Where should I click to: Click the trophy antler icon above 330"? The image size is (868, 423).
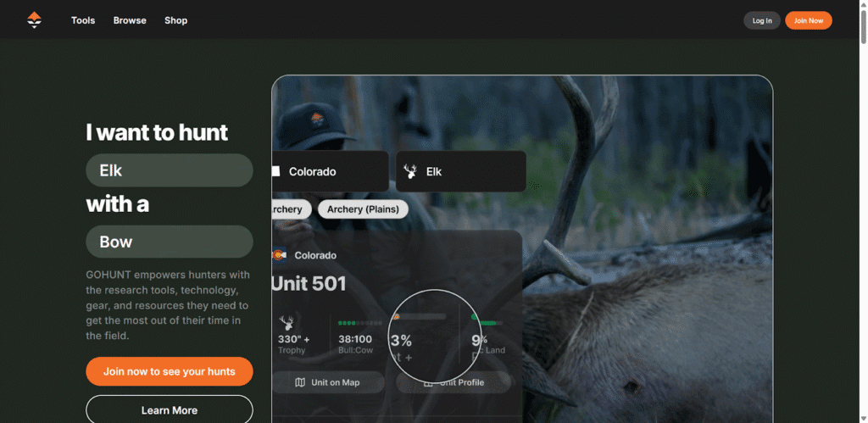click(x=287, y=323)
